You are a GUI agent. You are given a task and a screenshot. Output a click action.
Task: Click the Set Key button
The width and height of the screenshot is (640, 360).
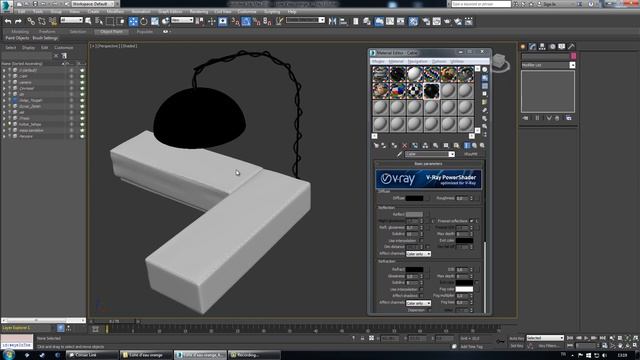516,346
